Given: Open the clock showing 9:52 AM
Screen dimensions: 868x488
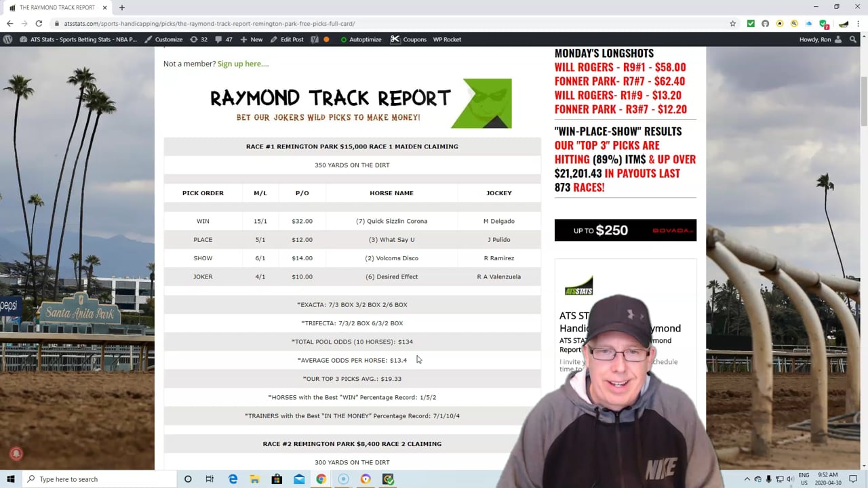Looking at the screenshot, I should coord(827,479).
